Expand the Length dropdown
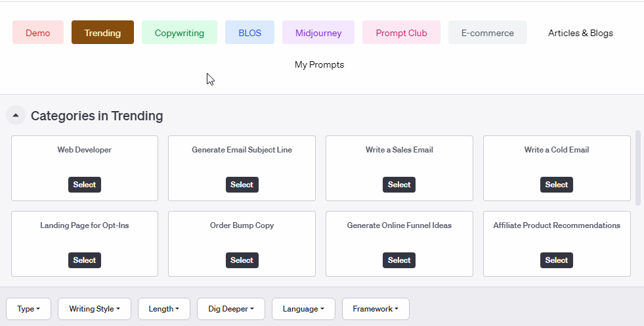Viewport: 644px width, 326px height. (164, 309)
